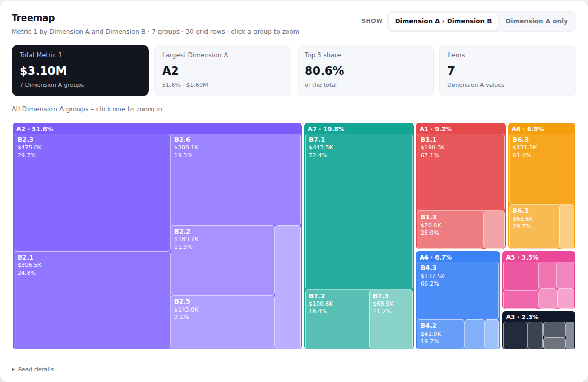Click the unlabeled pale orange tile in A6

point(567,227)
